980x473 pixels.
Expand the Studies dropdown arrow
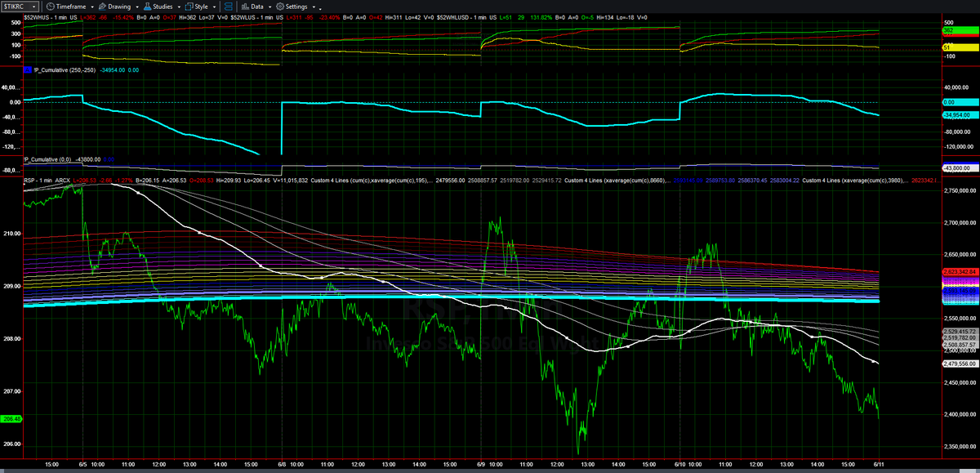pos(177,7)
